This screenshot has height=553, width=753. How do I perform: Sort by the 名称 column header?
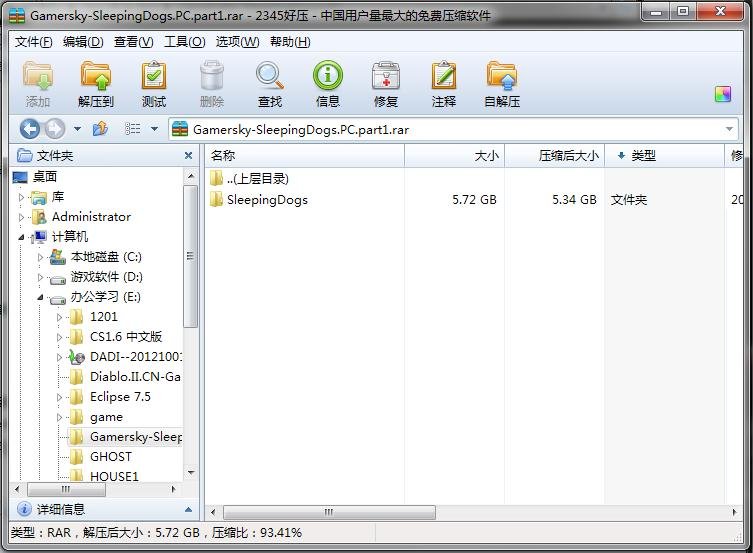305,156
